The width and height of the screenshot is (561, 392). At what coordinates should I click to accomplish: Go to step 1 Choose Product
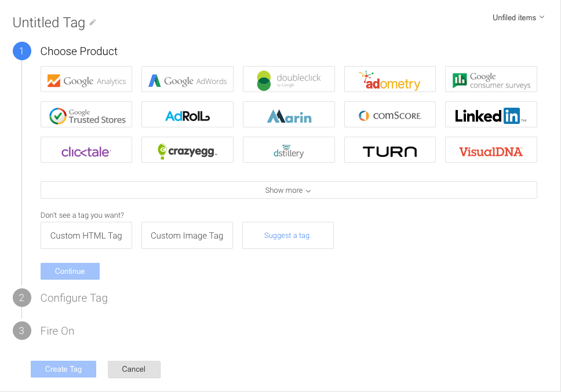click(x=79, y=51)
